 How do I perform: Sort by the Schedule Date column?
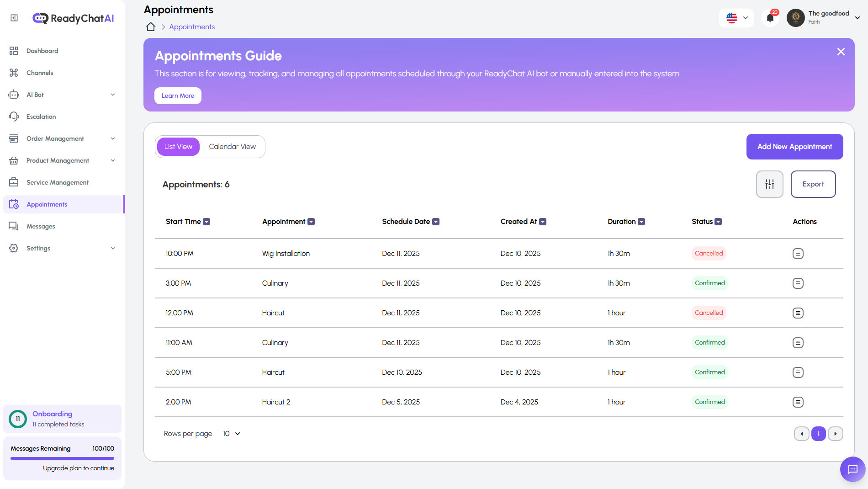click(435, 221)
